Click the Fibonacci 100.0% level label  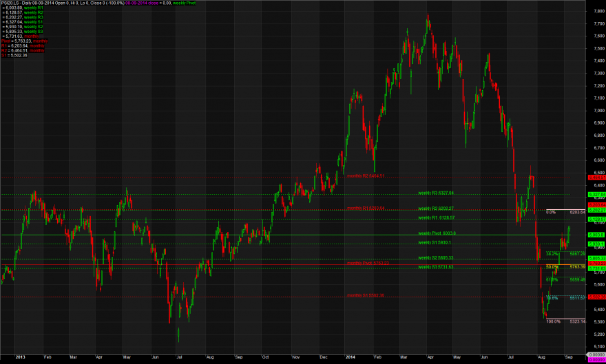[554, 321]
